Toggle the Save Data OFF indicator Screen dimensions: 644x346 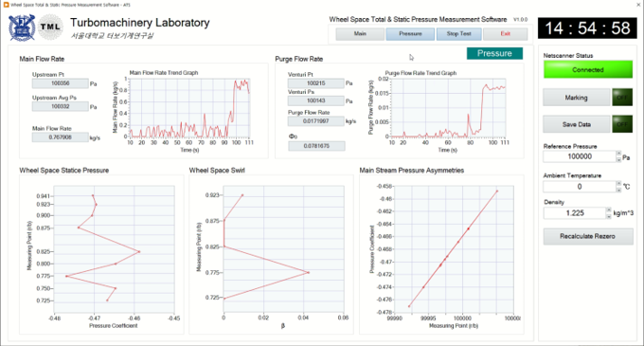[622, 124]
